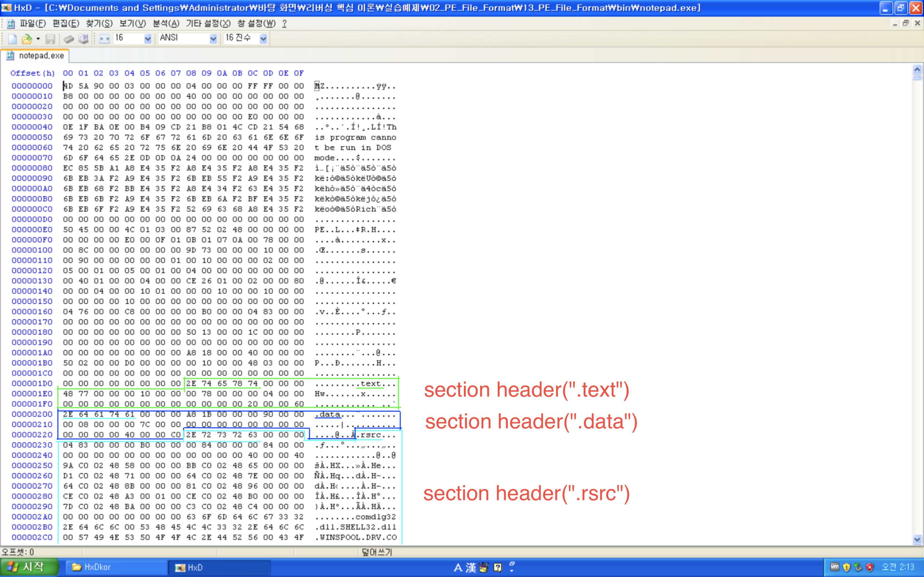Click the vertical scrollbar down arrow

917,540
